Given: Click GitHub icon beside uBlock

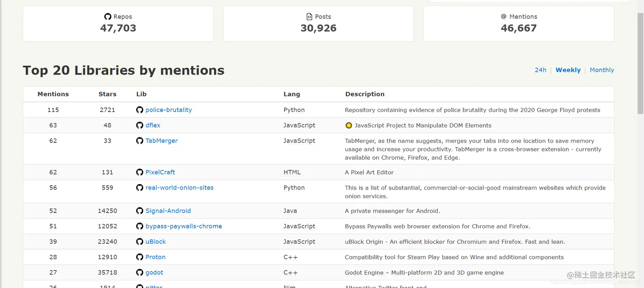Looking at the screenshot, I should click(x=140, y=242).
